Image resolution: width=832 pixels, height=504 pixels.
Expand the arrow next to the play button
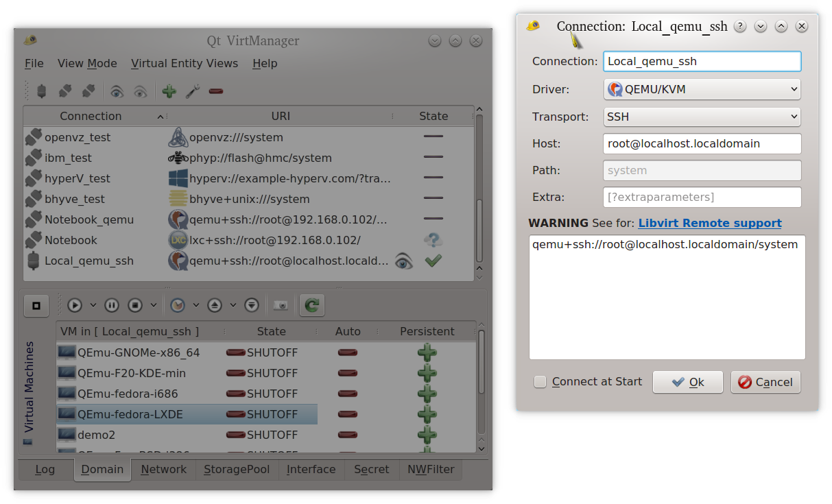(93, 305)
